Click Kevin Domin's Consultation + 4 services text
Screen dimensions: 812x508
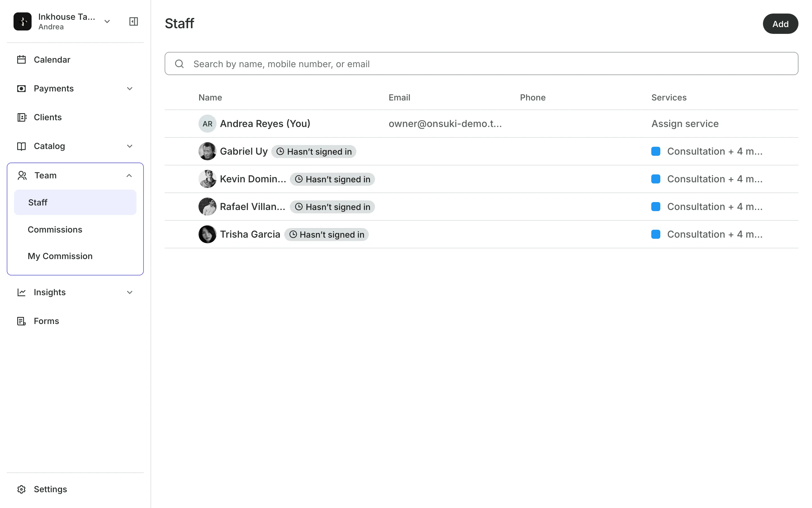click(x=715, y=179)
